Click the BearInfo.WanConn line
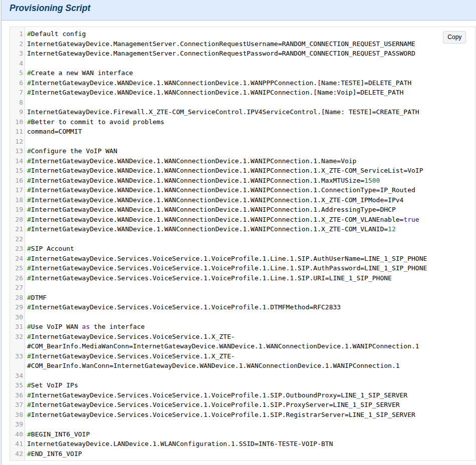The width and height of the screenshot is (476, 465). pyautogui.click(x=213, y=361)
